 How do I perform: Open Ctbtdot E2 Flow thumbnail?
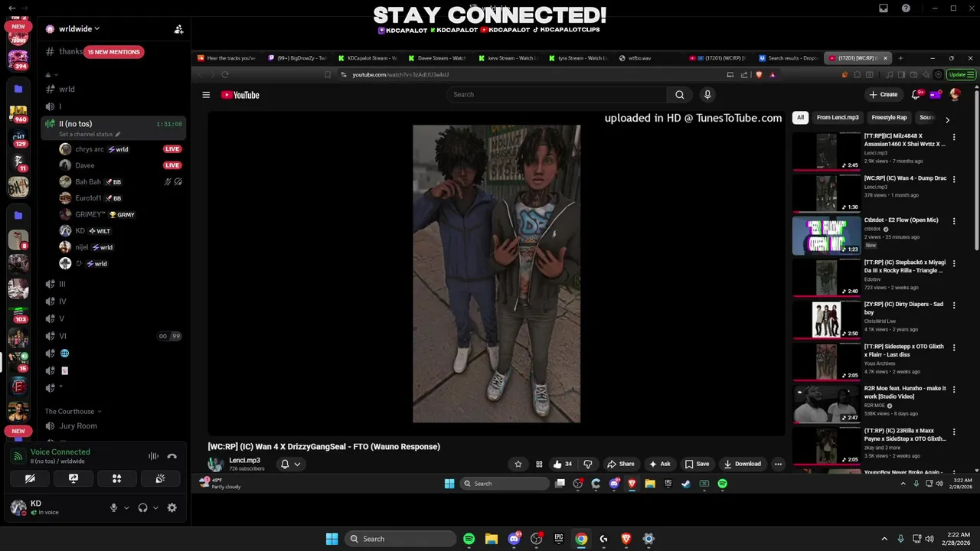coord(827,235)
